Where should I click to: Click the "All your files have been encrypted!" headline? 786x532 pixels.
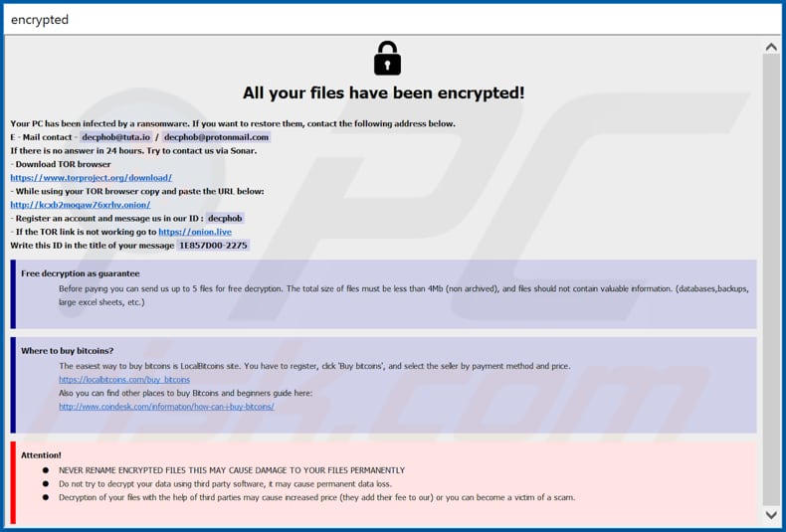point(383,93)
